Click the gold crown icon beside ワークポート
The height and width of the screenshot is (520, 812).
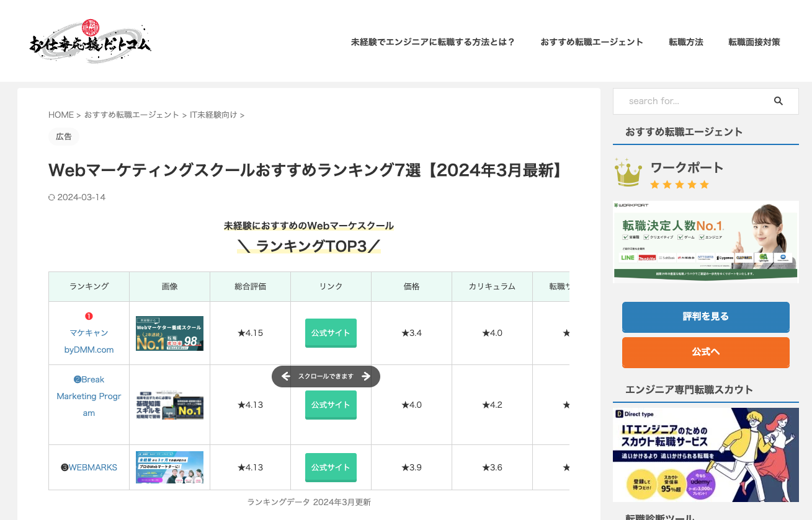pyautogui.click(x=628, y=172)
